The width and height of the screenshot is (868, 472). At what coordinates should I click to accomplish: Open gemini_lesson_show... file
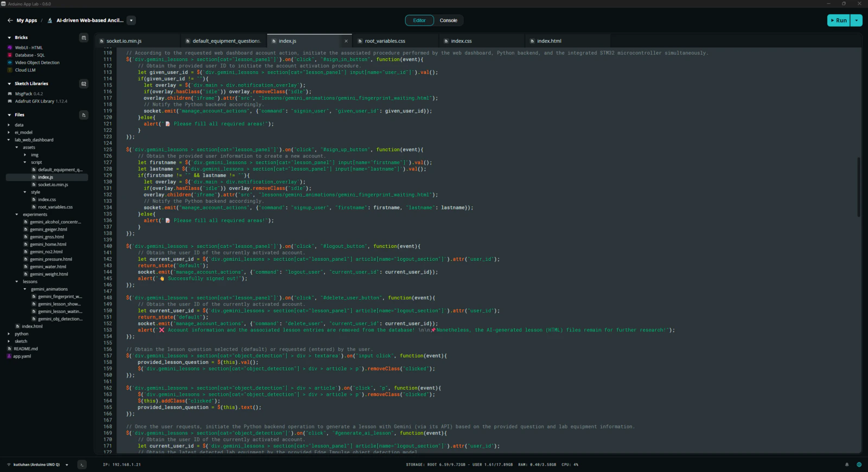59,304
